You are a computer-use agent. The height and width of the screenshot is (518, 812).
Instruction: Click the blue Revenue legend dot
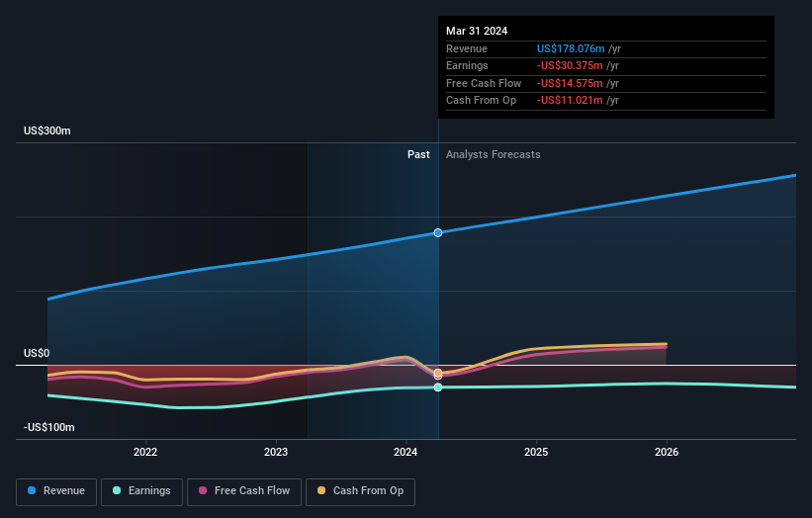pos(32,490)
